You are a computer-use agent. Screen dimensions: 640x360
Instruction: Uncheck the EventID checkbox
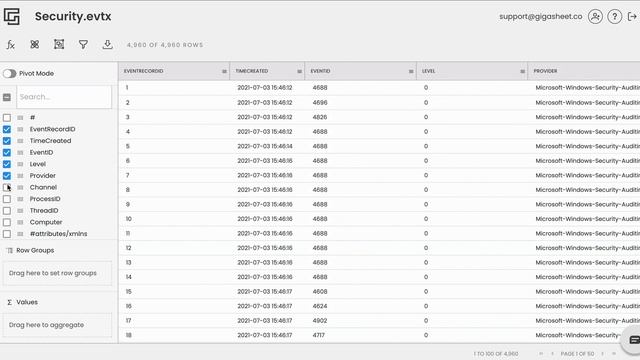(7, 153)
